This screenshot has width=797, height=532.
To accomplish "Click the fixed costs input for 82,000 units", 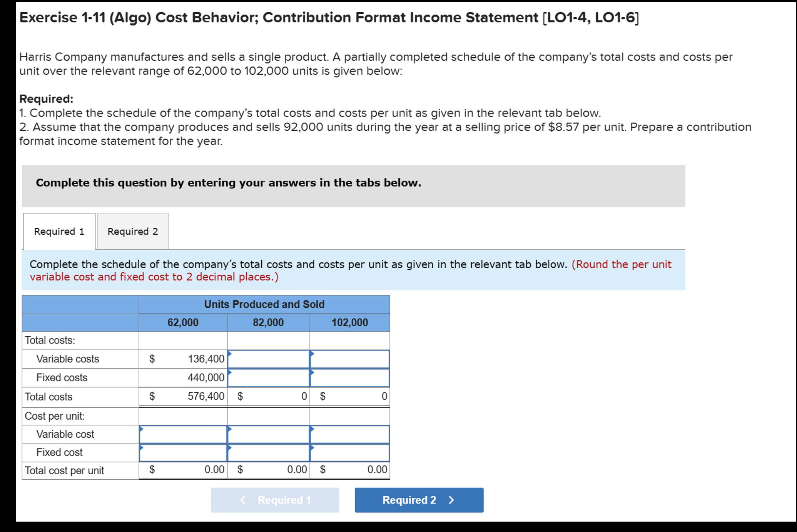I will tap(269, 377).
